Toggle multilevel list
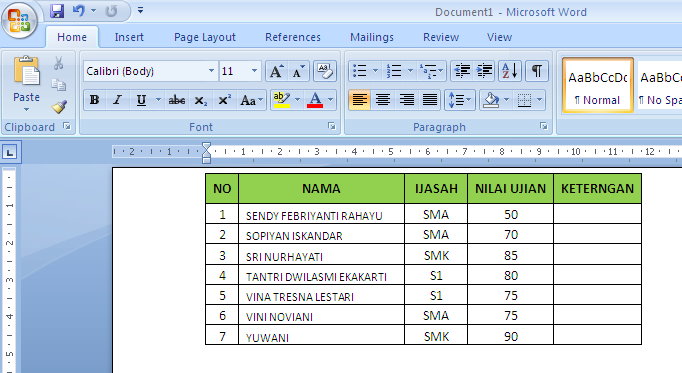Image resolution: width=682 pixels, height=373 pixels. (x=428, y=70)
